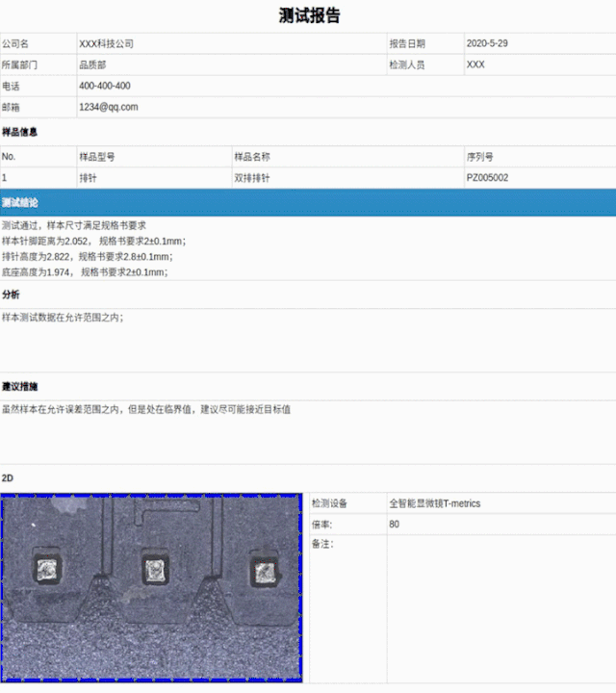Click the suggestion text under 建议措施
Viewport: 616px width, 693px height.
146,409
